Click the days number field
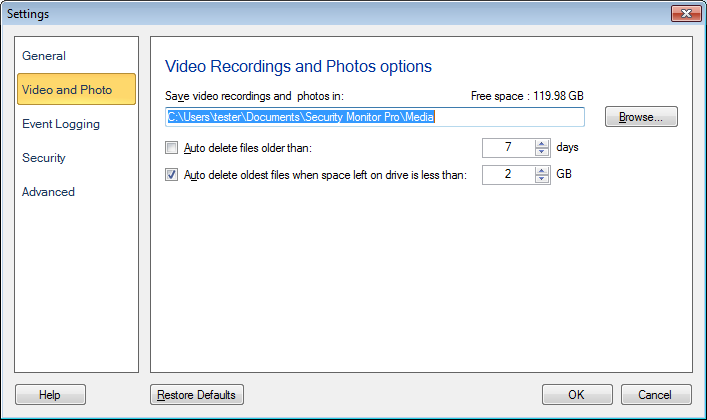 click(508, 148)
